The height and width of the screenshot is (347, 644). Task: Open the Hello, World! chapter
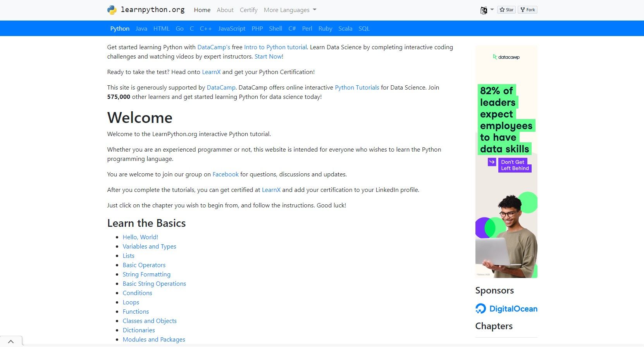141,237
